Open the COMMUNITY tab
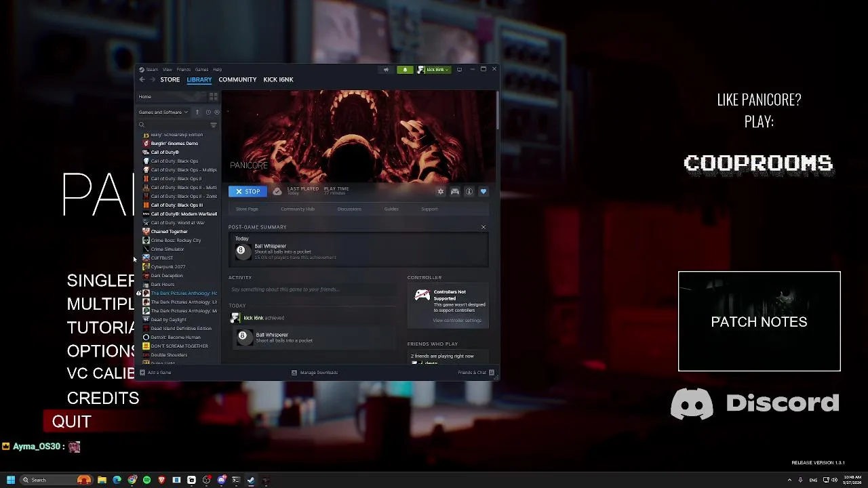 point(237,79)
